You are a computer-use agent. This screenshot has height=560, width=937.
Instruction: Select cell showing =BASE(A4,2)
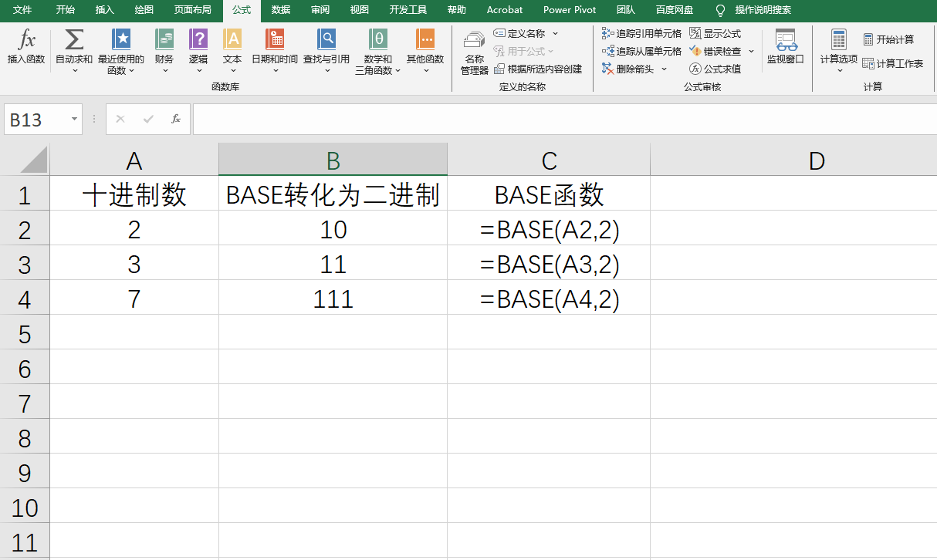click(x=549, y=298)
